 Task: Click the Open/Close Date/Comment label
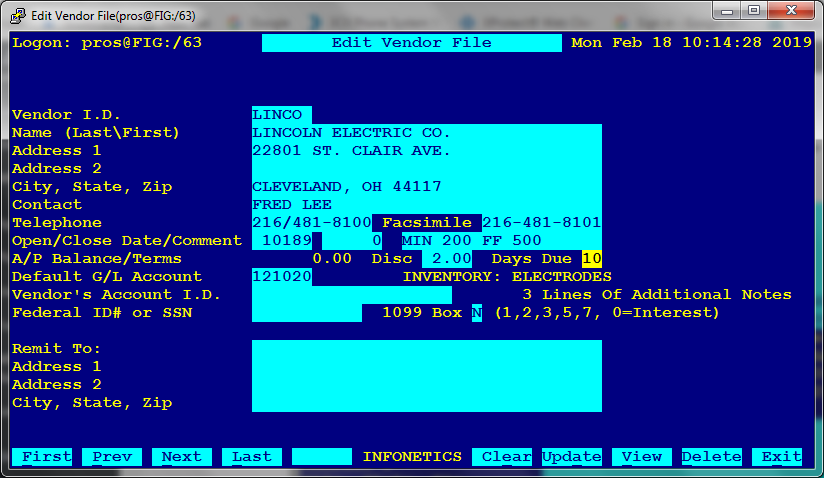point(127,241)
